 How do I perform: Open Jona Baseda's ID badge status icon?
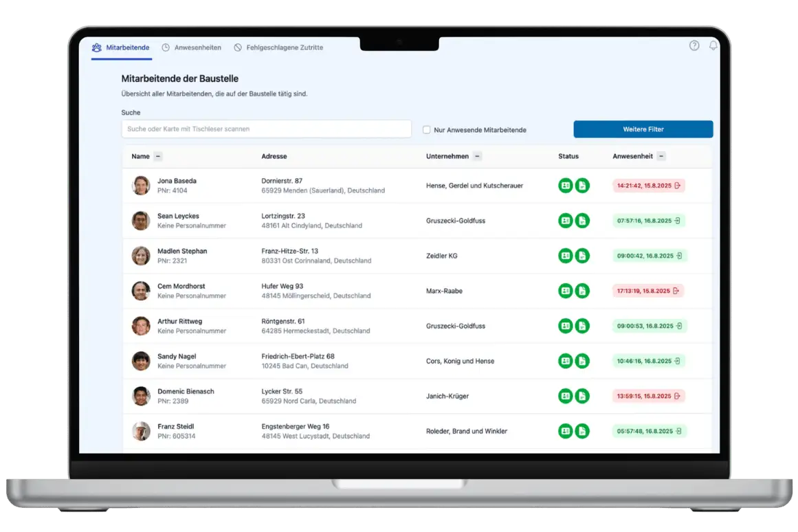[x=564, y=185]
